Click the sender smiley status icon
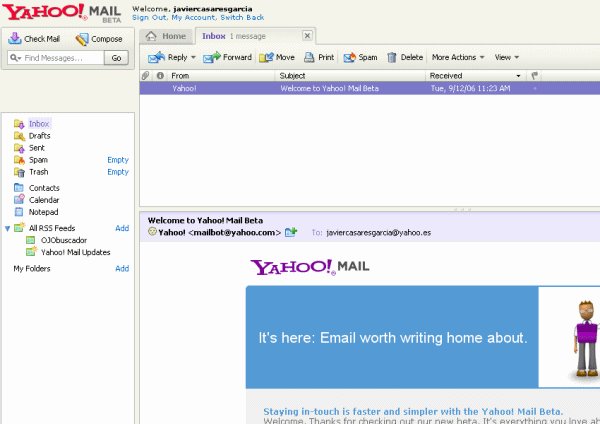 152,232
